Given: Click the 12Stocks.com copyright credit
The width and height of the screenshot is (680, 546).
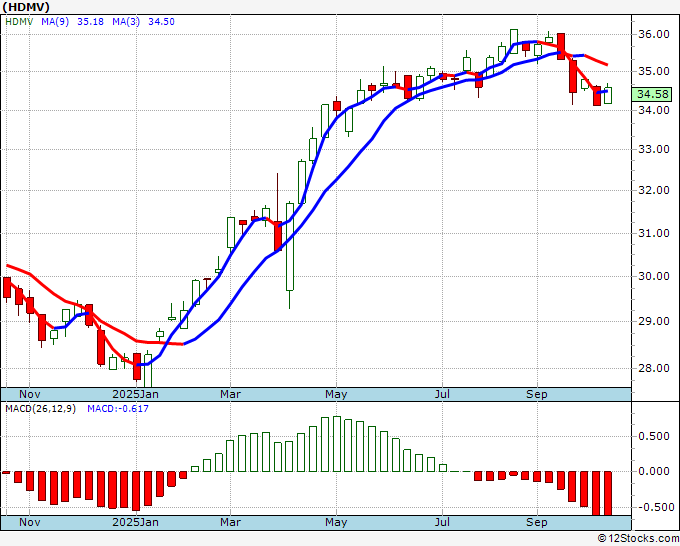Looking at the screenshot, I should coord(638,539).
